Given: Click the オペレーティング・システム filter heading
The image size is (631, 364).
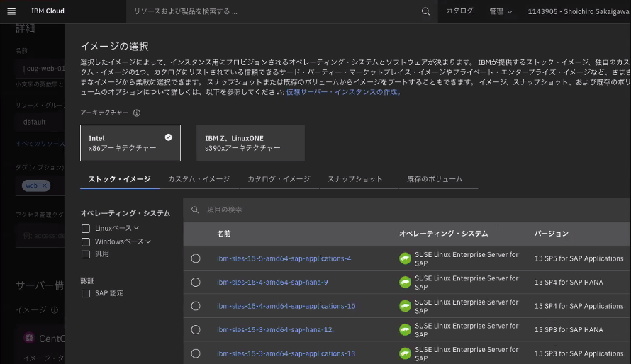Looking at the screenshot, I should [x=125, y=213].
